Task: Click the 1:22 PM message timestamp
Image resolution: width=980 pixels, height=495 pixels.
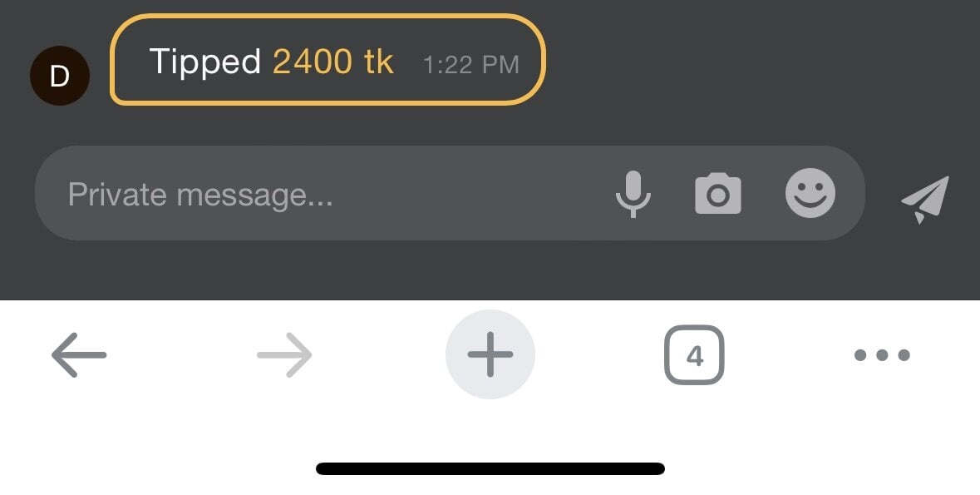Action: coord(471,64)
